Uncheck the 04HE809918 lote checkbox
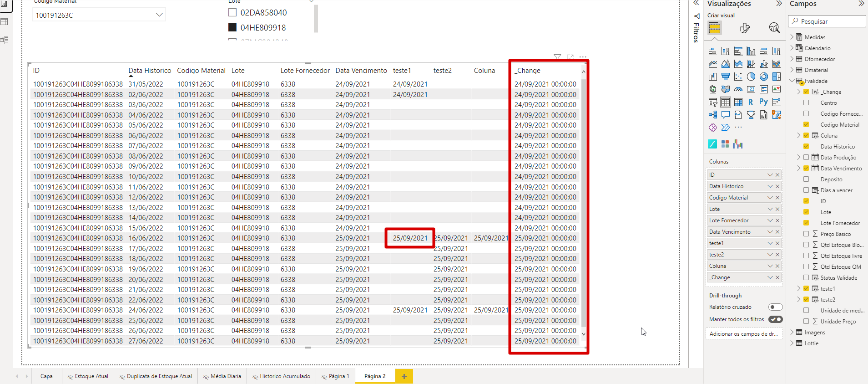This screenshot has height=384, width=868. pyautogui.click(x=232, y=27)
